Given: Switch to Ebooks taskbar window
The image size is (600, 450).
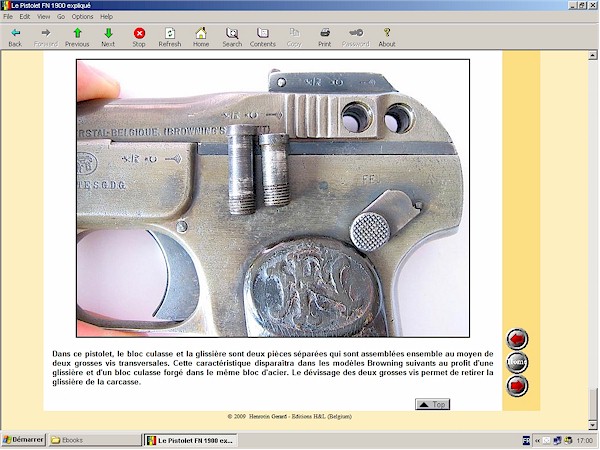Looking at the screenshot, I should tap(95, 440).
